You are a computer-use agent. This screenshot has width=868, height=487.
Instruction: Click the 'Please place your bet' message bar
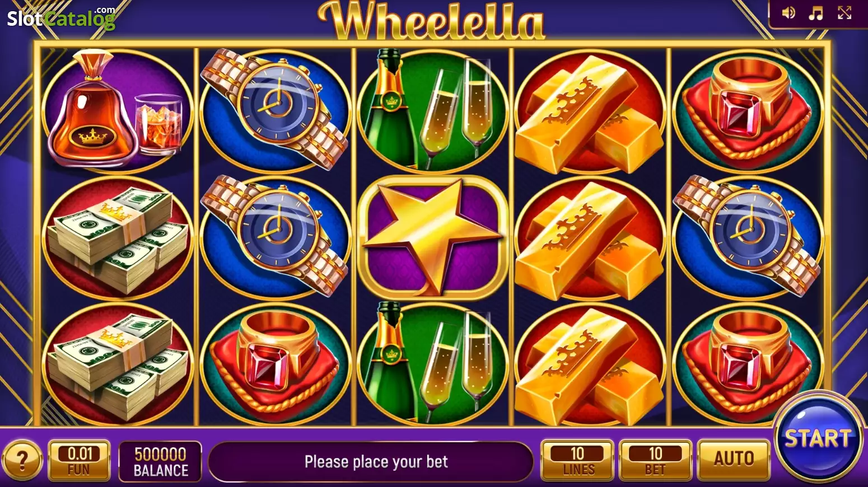[371, 462]
